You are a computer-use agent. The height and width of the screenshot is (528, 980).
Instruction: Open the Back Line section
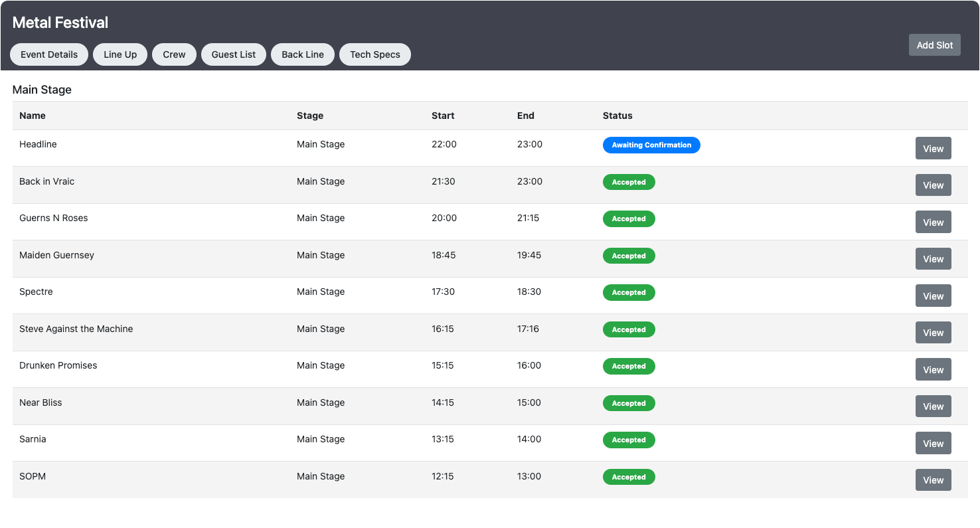[302, 54]
